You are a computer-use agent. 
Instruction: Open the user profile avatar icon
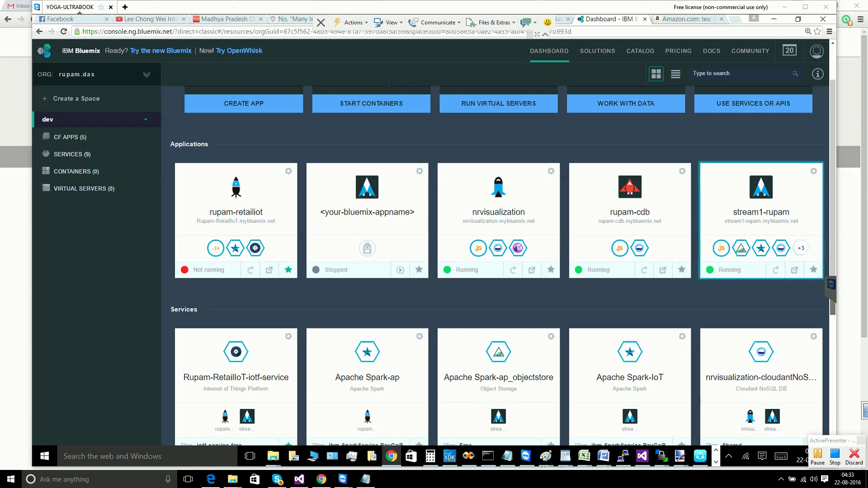click(x=816, y=51)
